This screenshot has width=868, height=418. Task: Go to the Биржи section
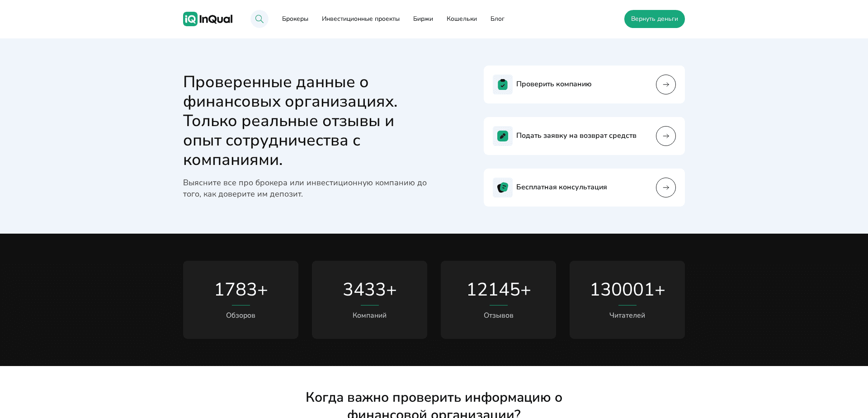pos(423,19)
